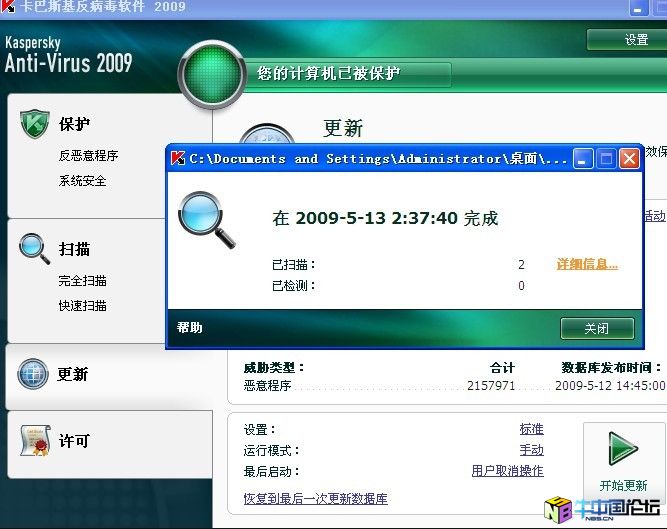This screenshot has height=529, width=667.
Task: Click the globe update icon in sidebar
Action: coord(33,373)
